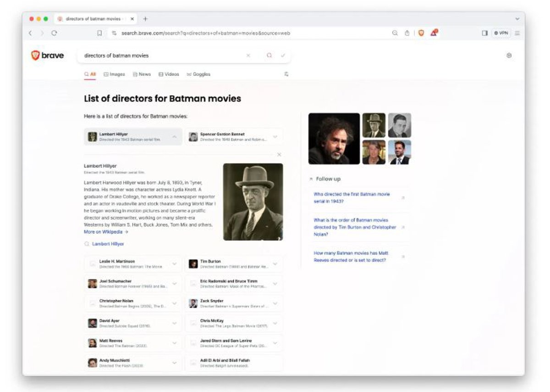Click the Brave Shields lion icon

[421, 33]
